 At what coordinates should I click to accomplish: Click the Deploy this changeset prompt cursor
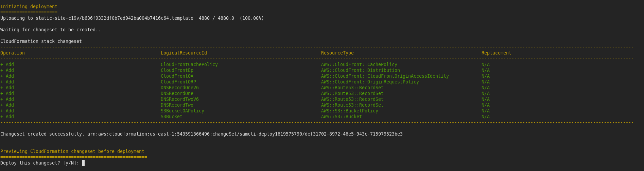[83, 163]
